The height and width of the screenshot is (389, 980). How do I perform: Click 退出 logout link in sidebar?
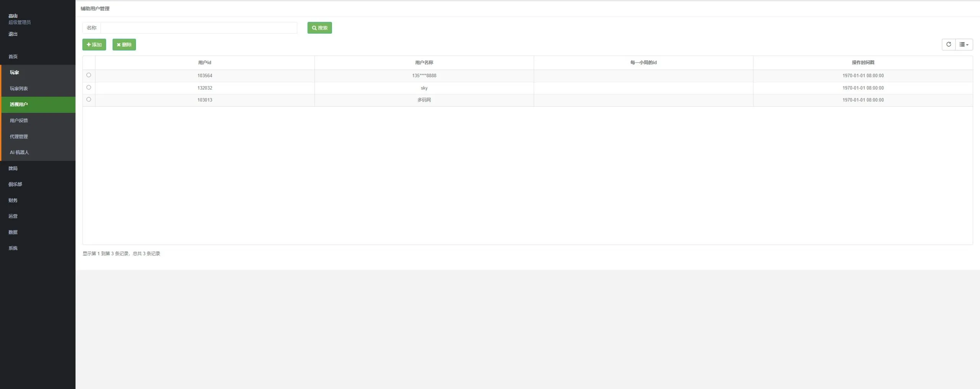[13, 34]
